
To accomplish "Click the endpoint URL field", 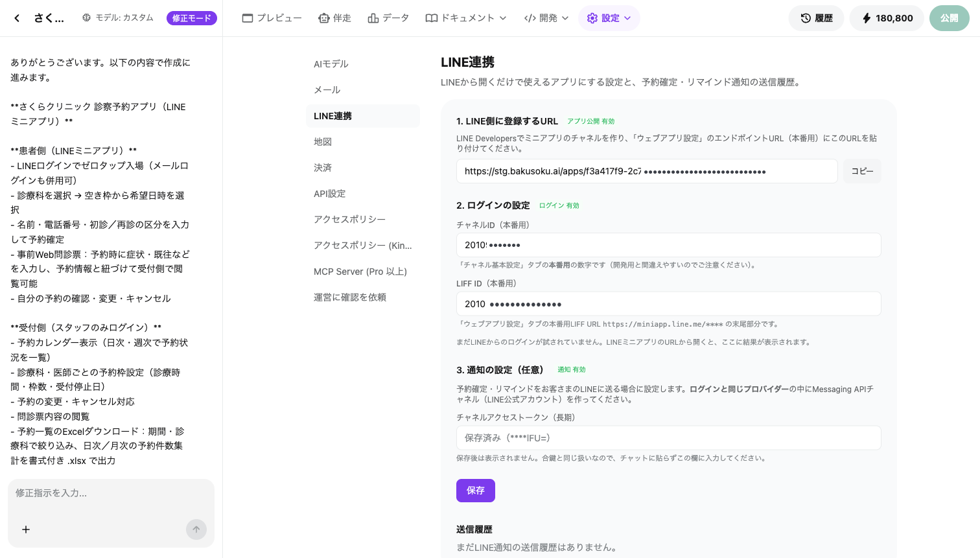I will click(647, 171).
